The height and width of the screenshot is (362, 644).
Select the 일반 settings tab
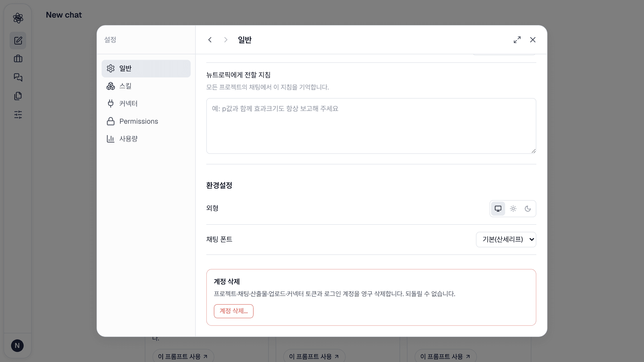[146, 68]
